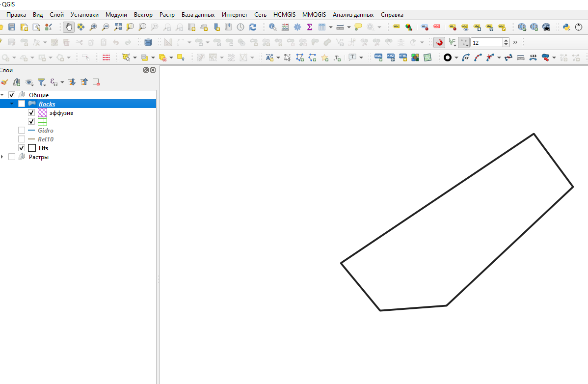Image resolution: width=588 pixels, height=384 pixels.
Task: Select the Rocks layer name
Action: 47,104
